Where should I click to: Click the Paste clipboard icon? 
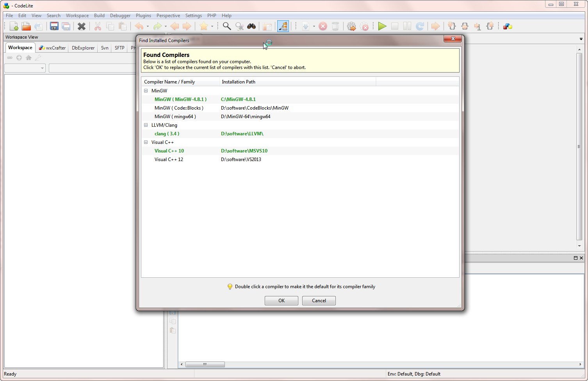point(123,26)
